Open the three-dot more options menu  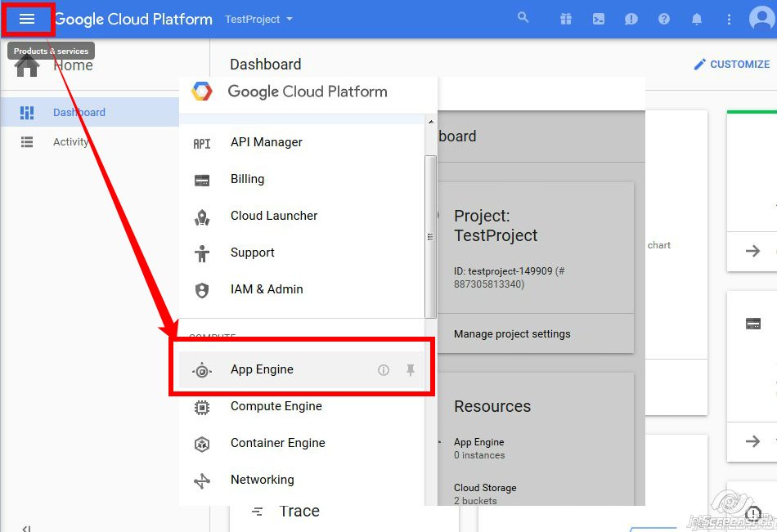coord(729,19)
